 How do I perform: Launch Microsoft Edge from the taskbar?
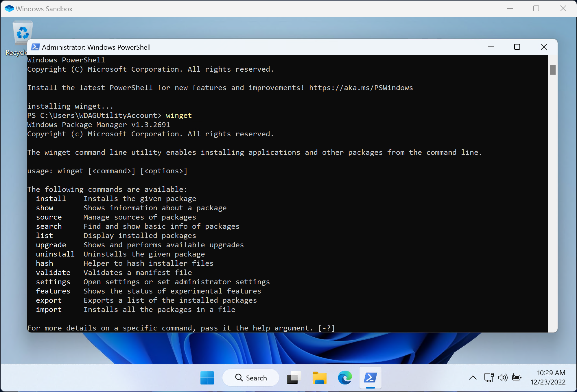[345, 378]
